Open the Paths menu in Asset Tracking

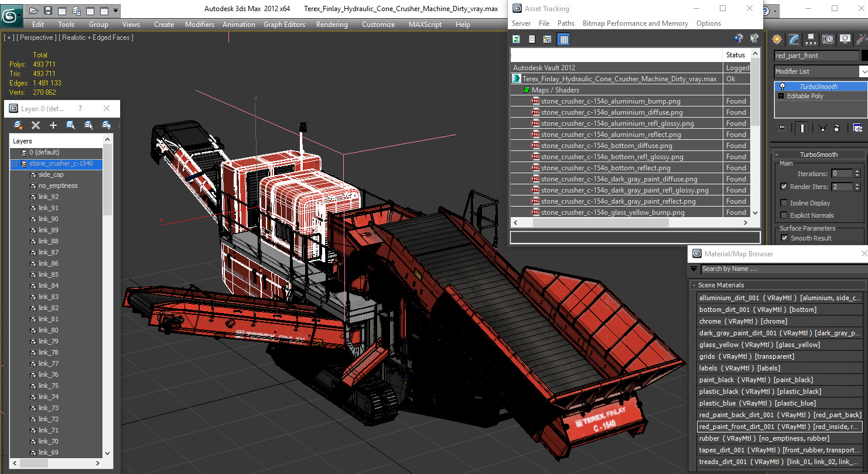pos(566,23)
